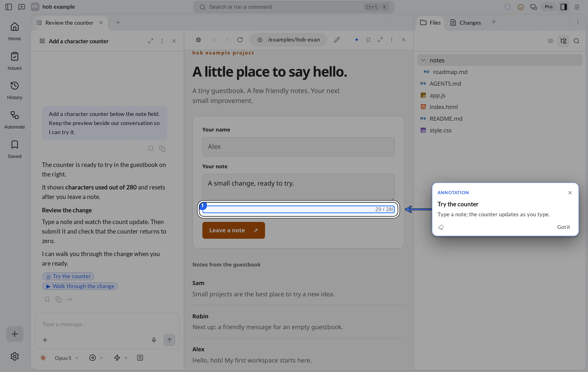Click the pencil edit icon in preview toolbar

point(337,40)
